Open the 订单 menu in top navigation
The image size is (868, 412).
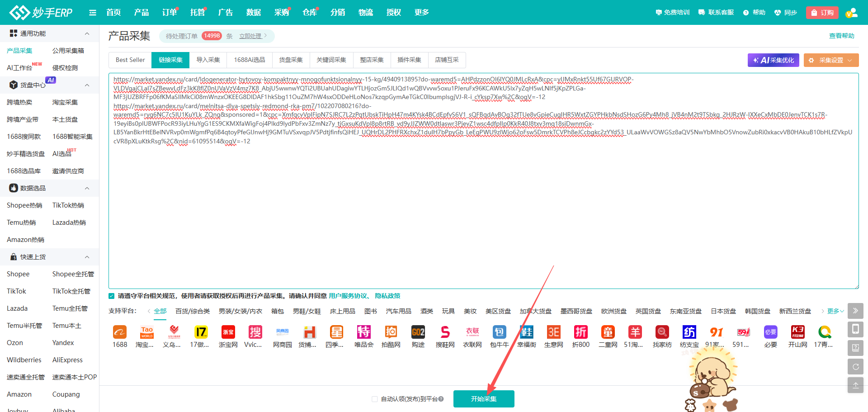click(170, 13)
